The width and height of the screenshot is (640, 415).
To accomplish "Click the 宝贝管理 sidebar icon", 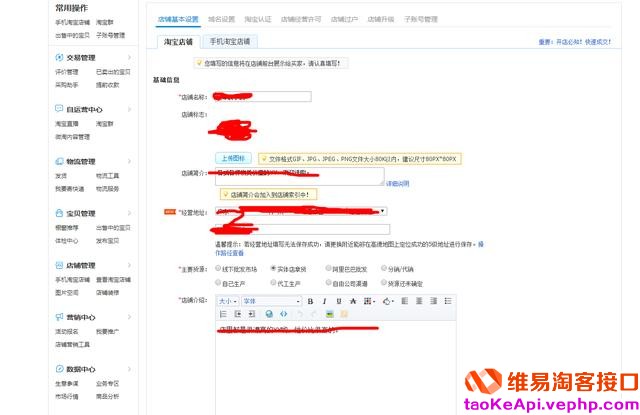I will [x=59, y=213].
